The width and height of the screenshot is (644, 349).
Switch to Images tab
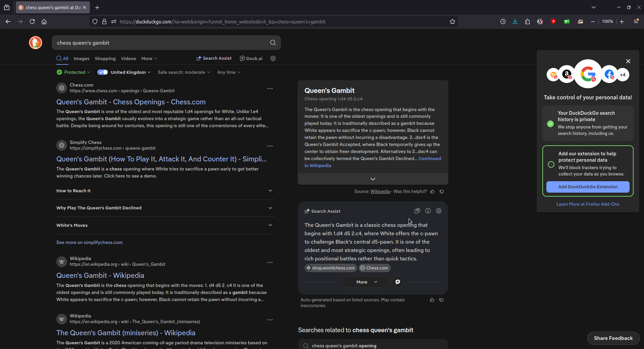point(82,58)
